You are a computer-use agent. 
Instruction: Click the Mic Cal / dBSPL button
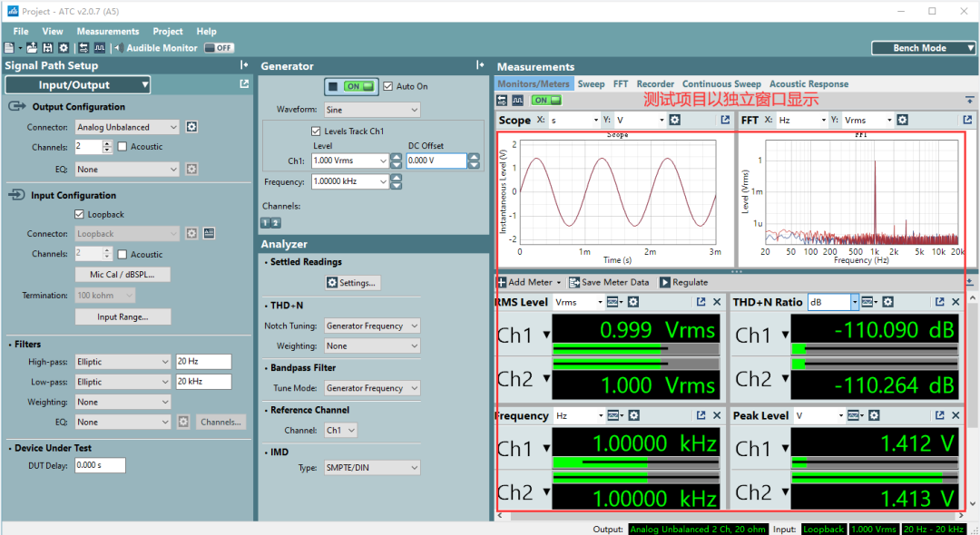(122, 274)
